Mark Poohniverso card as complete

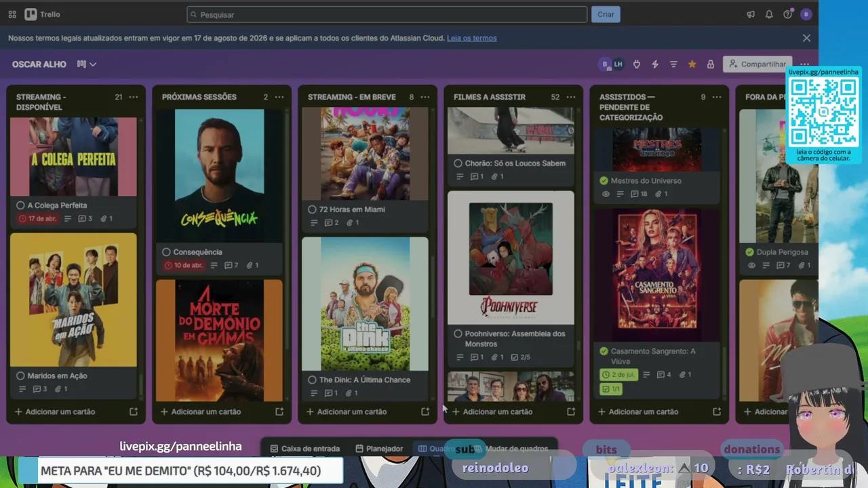[x=458, y=333]
